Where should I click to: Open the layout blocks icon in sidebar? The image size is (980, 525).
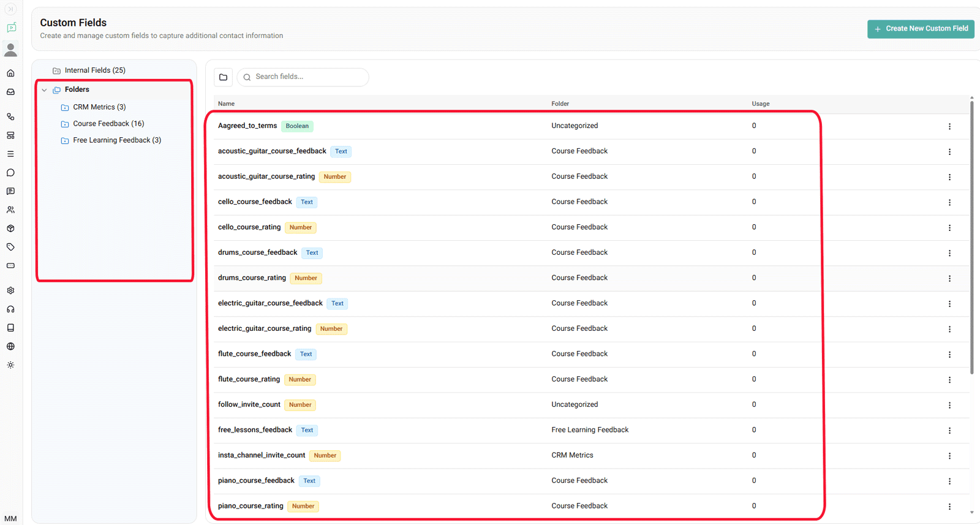click(x=10, y=135)
